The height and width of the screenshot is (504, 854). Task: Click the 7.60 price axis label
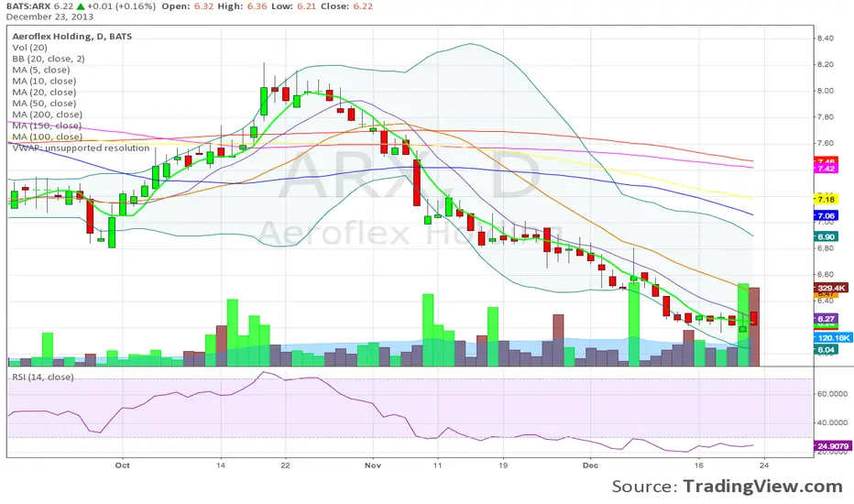tap(825, 143)
